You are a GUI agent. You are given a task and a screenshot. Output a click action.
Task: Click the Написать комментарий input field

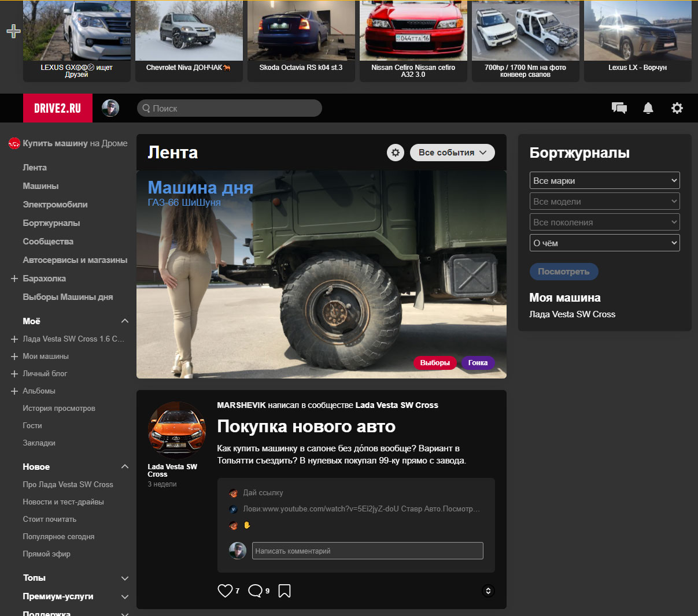pyautogui.click(x=367, y=550)
